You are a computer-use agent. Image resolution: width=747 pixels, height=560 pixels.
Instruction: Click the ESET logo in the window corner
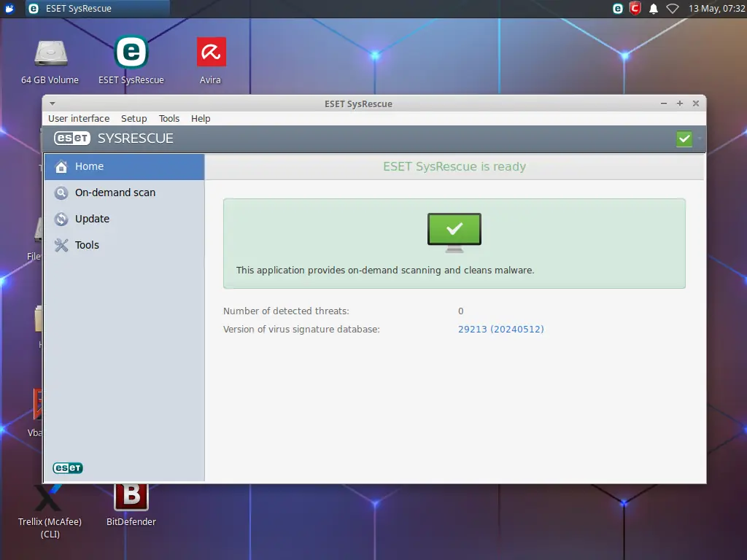[x=67, y=467]
